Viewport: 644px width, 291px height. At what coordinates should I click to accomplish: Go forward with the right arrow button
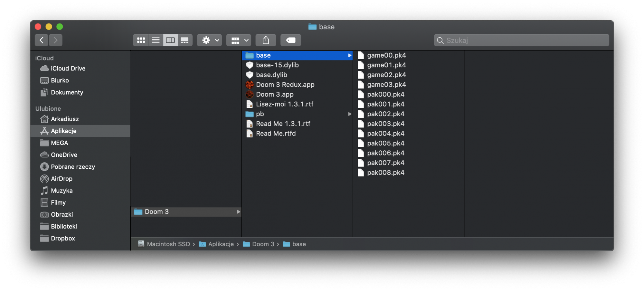pyautogui.click(x=55, y=40)
